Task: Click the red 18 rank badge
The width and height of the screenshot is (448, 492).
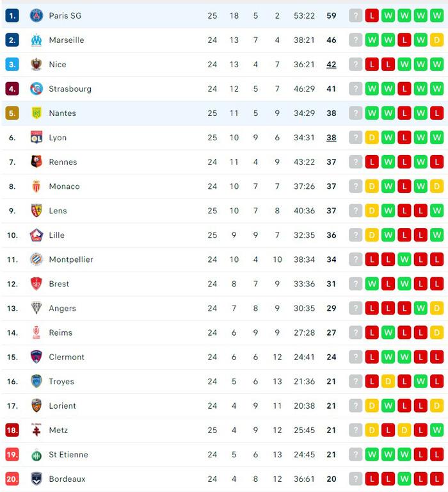Action: coord(12,430)
